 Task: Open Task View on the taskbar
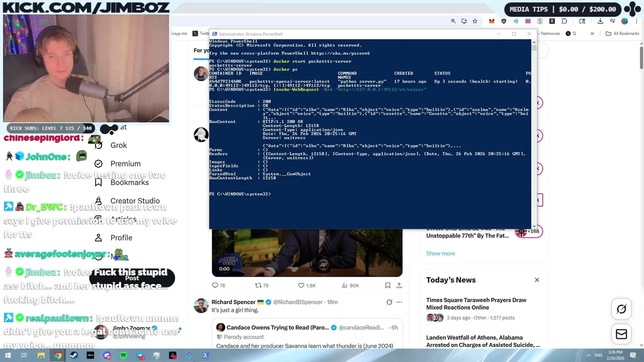coord(24,355)
